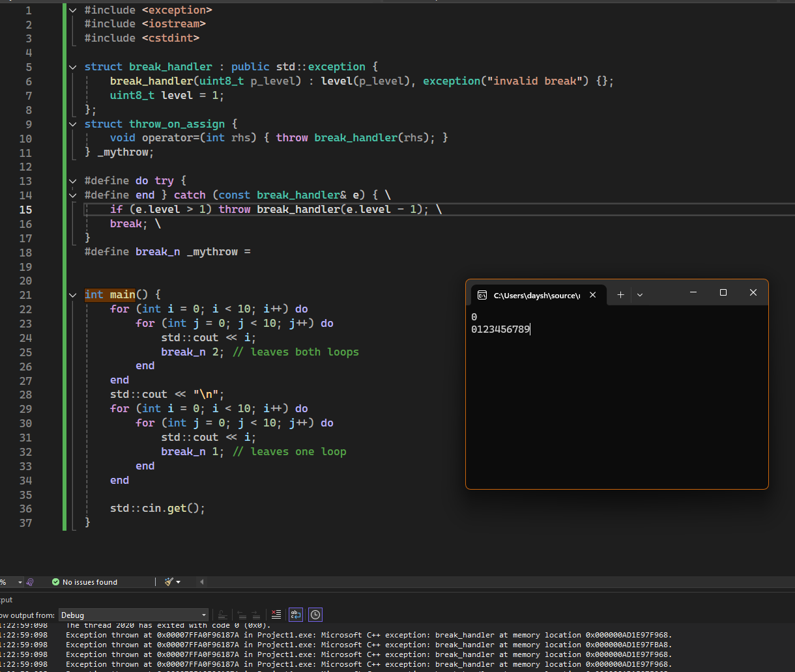The image size is (795, 672).
Task: Run code cleanup with the broom icon
Action: pos(169,581)
